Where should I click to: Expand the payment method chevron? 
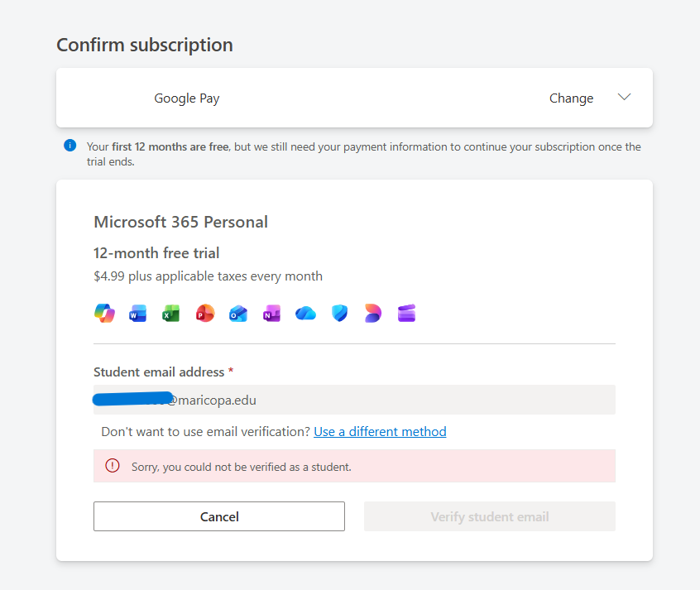pos(625,98)
